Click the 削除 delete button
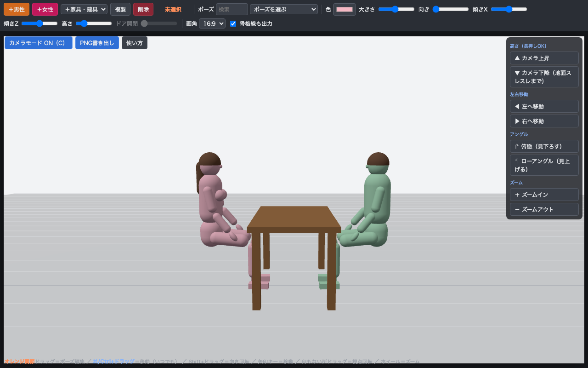The height and width of the screenshot is (368, 588). click(143, 9)
